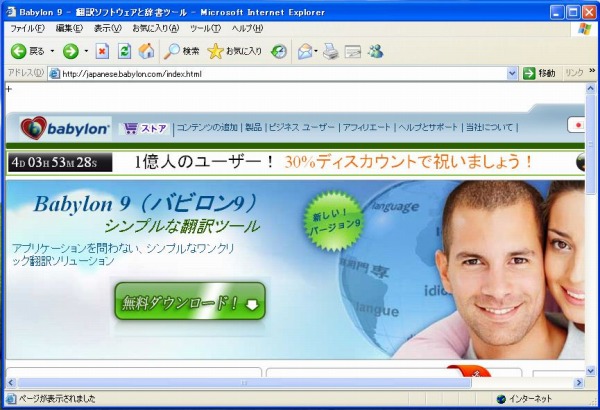Click the ビジネス ユーザー navigation link
The width and height of the screenshot is (600, 410).
pos(302,128)
